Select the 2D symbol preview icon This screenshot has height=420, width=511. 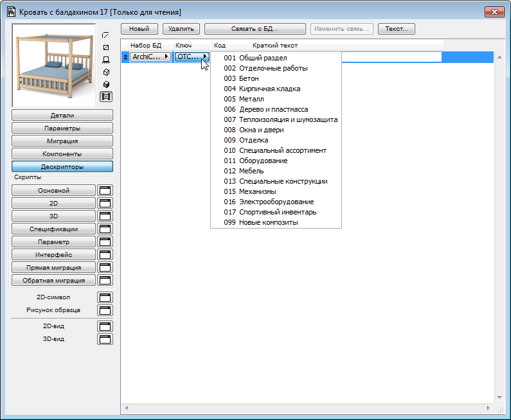point(105,35)
